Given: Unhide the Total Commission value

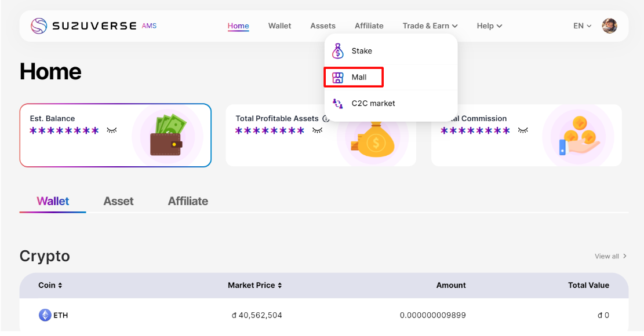Looking at the screenshot, I should [523, 130].
